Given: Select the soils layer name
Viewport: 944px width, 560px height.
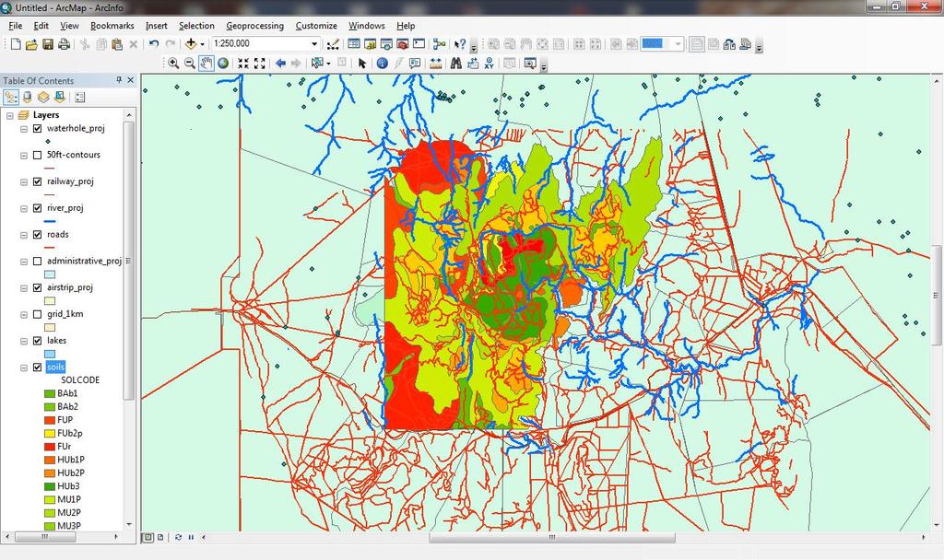Looking at the screenshot, I should tap(55, 367).
